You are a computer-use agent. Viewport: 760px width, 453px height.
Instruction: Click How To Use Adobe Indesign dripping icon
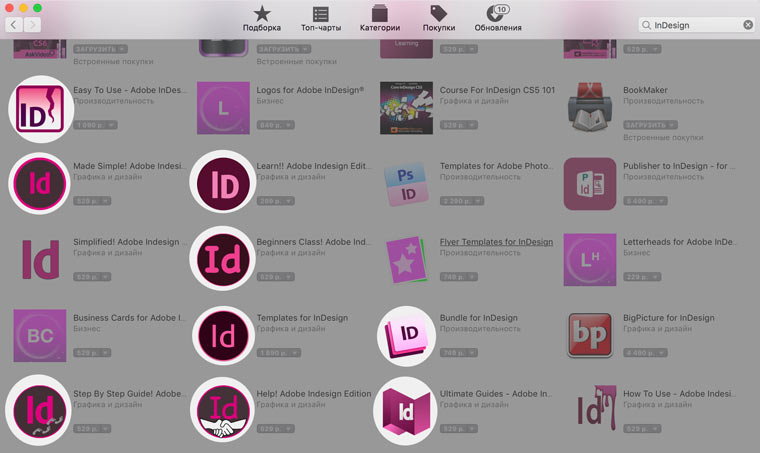click(596, 408)
